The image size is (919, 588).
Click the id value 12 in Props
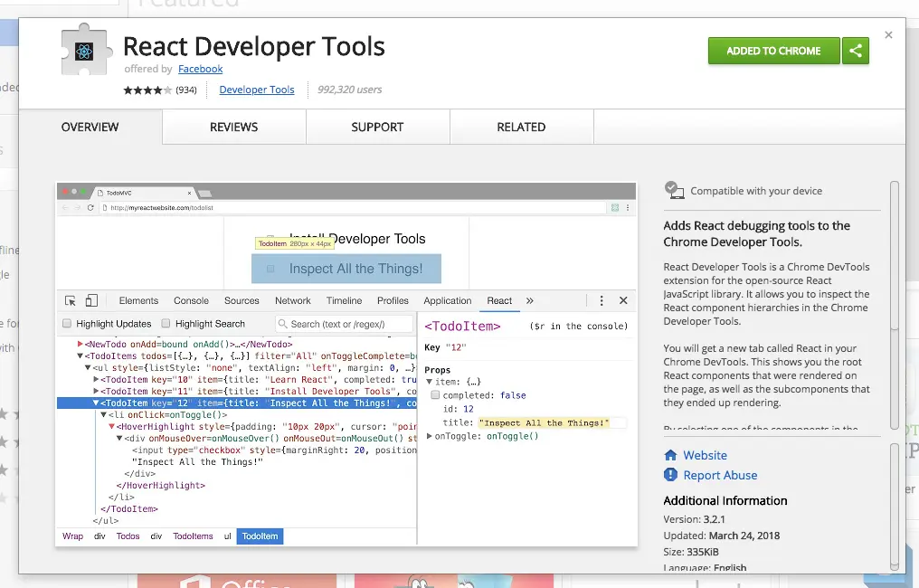[469, 409]
